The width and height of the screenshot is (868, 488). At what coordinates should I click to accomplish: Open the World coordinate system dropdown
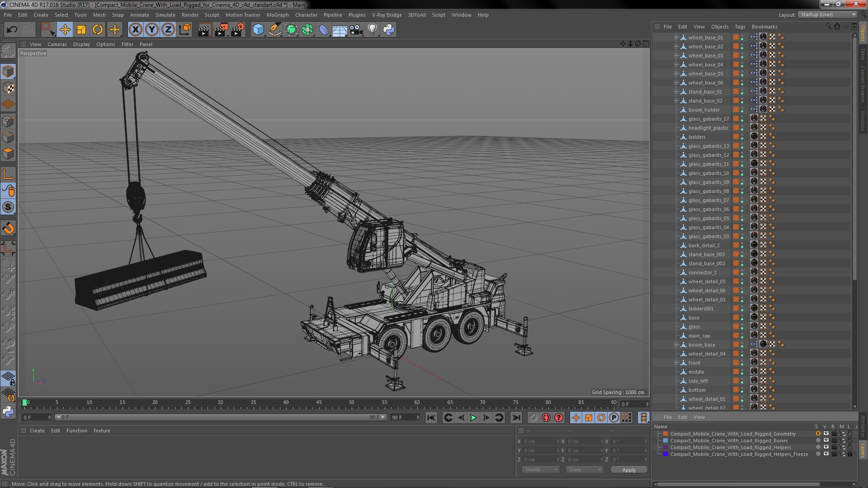tap(541, 469)
